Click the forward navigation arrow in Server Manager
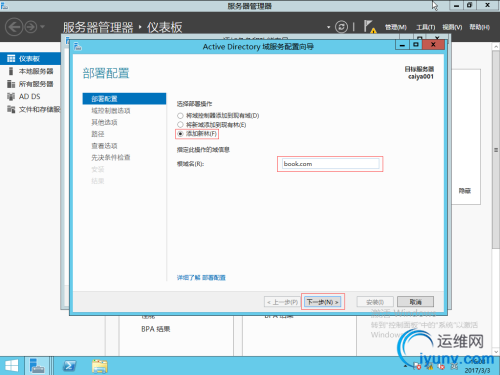The width and height of the screenshot is (500, 375). click(31, 27)
